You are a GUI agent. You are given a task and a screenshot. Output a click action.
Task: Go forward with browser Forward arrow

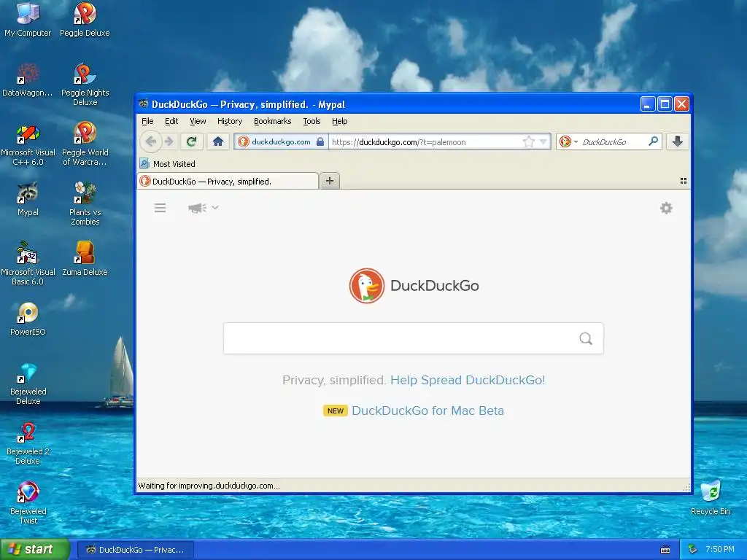(169, 141)
